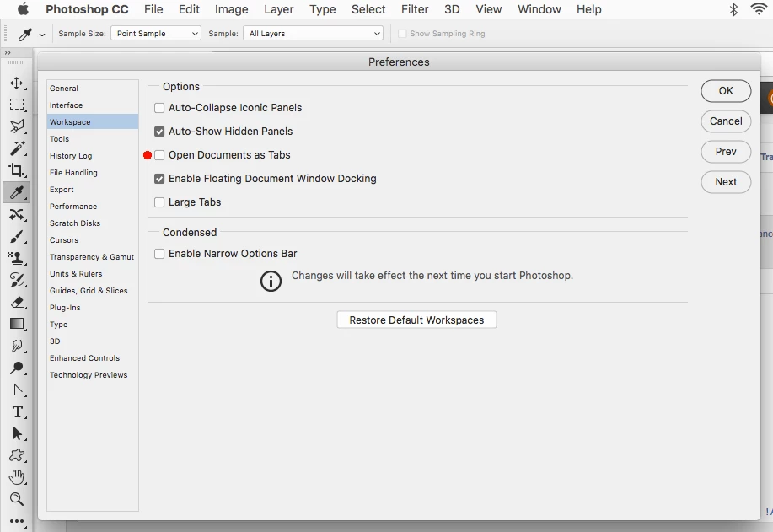
Task: Open the Apple menu
Action: pos(23,9)
